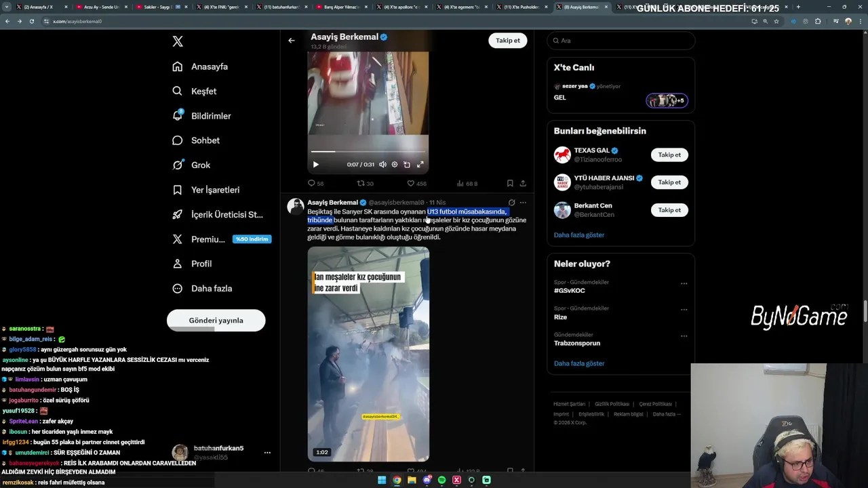Click Gönderi yayınla button
This screenshot has width=868, height=488.
point(216,321)
